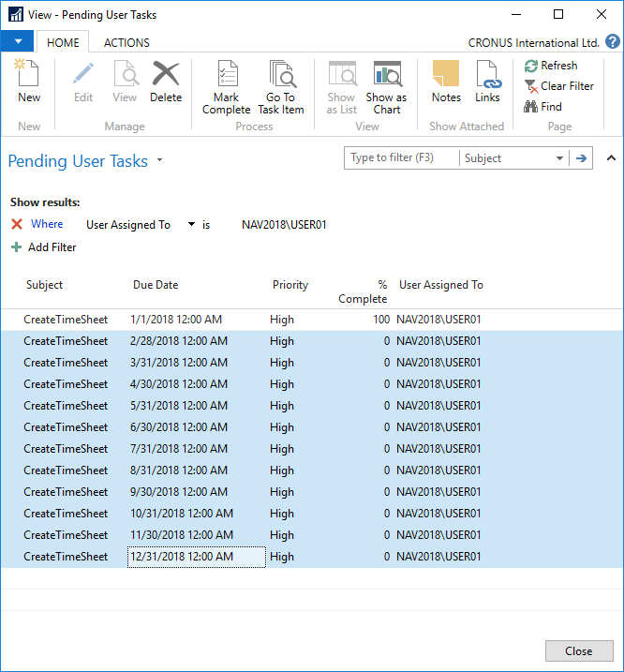Select due date 9/30/2018 12:00 AM
Screen dimensions: 624x672
(179, 491)
